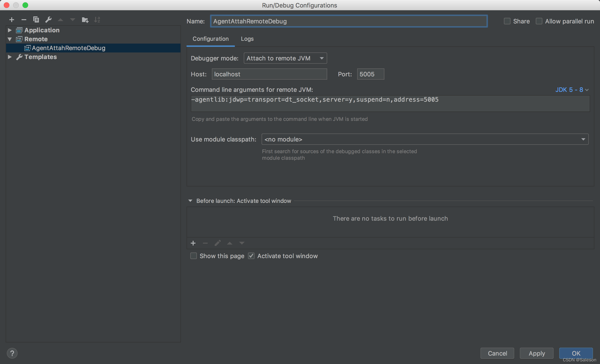Collapse the Remote tree node
The image size is (600, 364).
point(10,39)
